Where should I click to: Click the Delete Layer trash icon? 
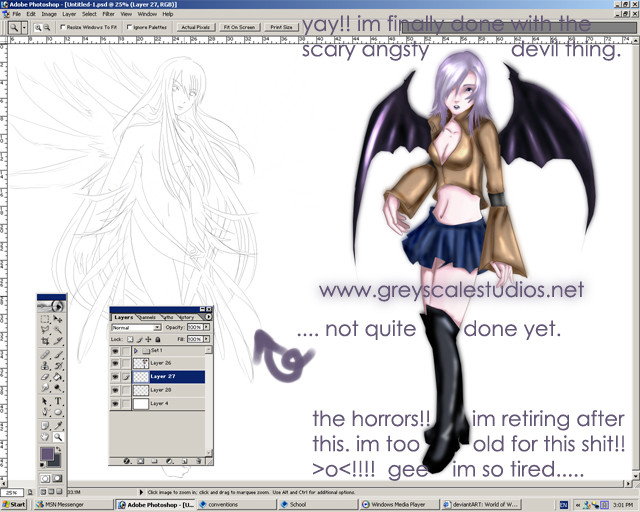pos(198,461)
